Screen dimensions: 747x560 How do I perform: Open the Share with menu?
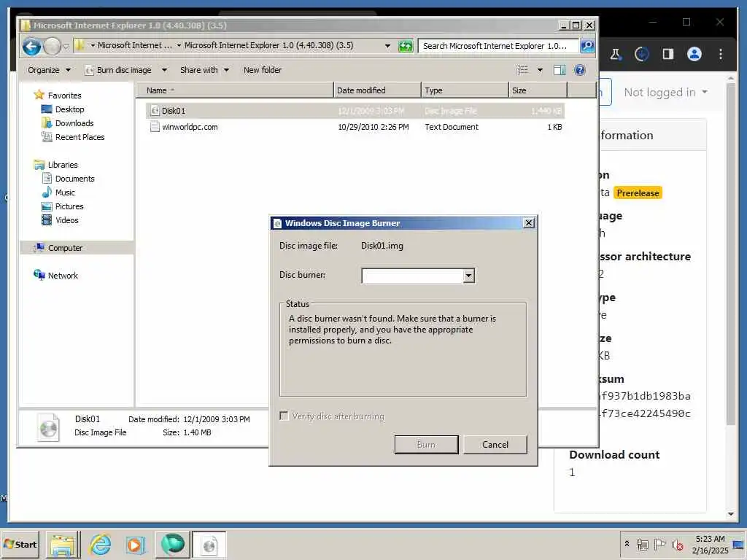[204, 70]
